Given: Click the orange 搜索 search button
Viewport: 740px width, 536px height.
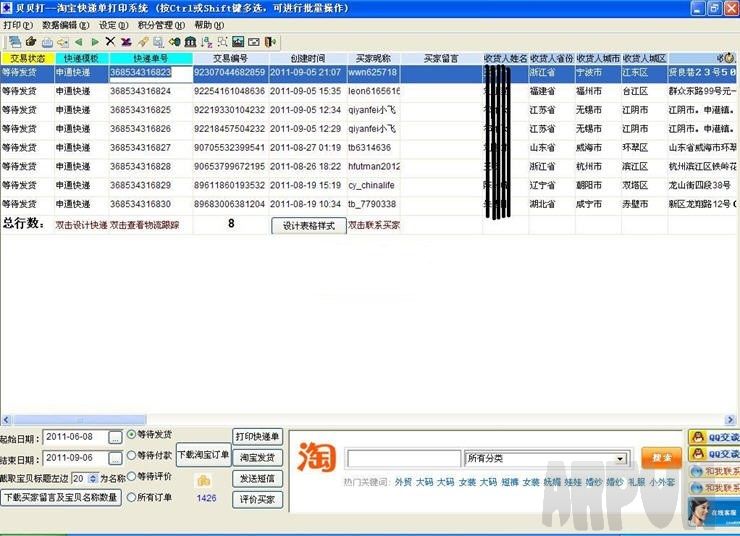Looking at the screenshot, I should click(x=661, y=458).
